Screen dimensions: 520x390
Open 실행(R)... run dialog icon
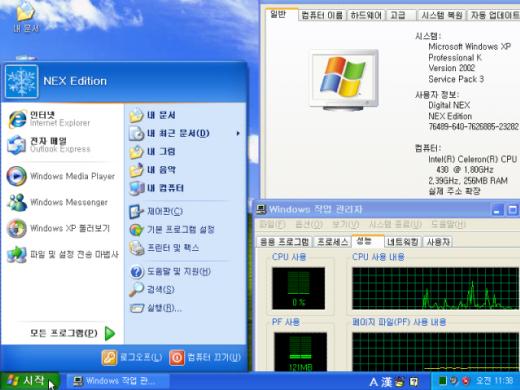click(x=136, y=308)
